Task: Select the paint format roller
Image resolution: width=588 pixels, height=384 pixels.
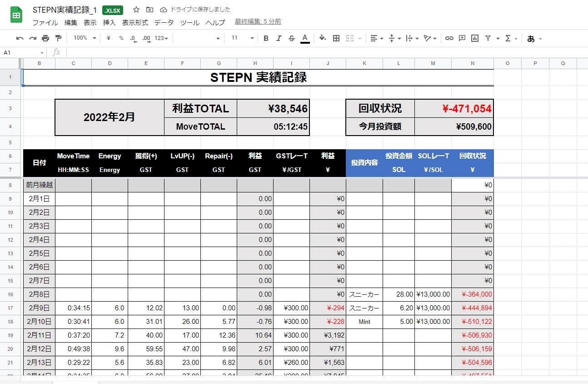Action: 58,38
